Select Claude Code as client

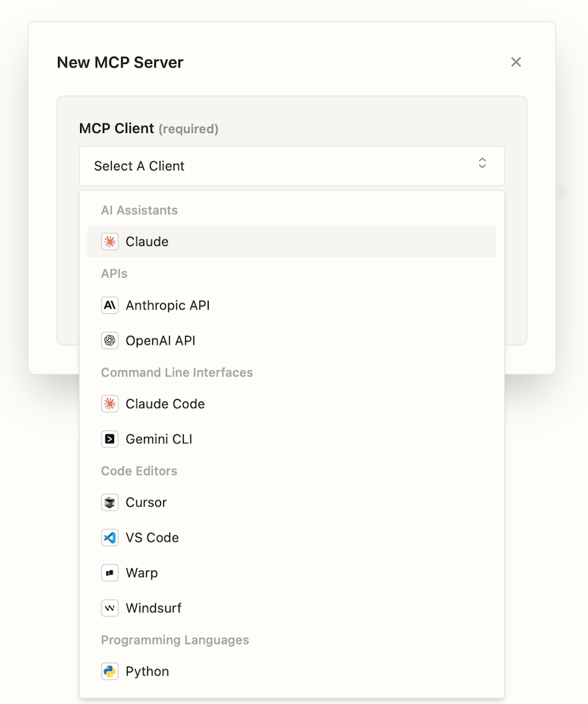pos(165,403)
